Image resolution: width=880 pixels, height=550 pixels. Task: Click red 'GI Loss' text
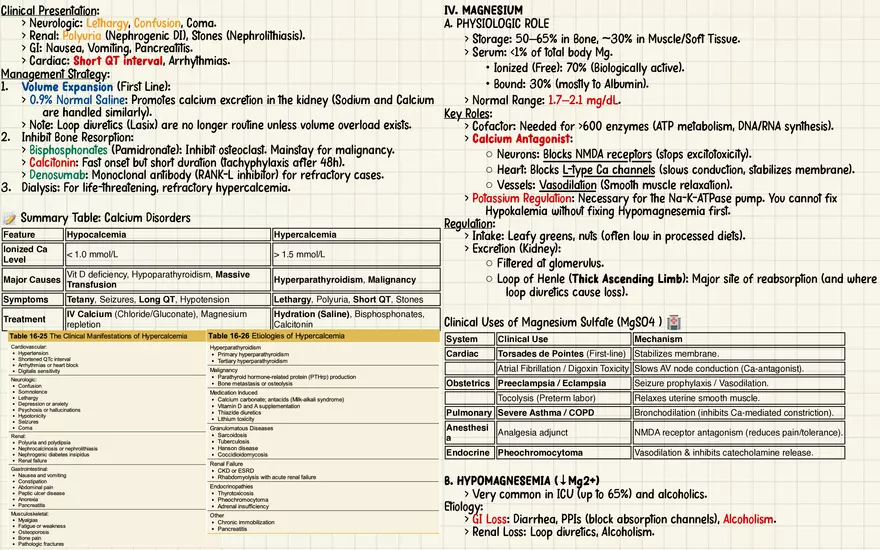tap(490, 519)
